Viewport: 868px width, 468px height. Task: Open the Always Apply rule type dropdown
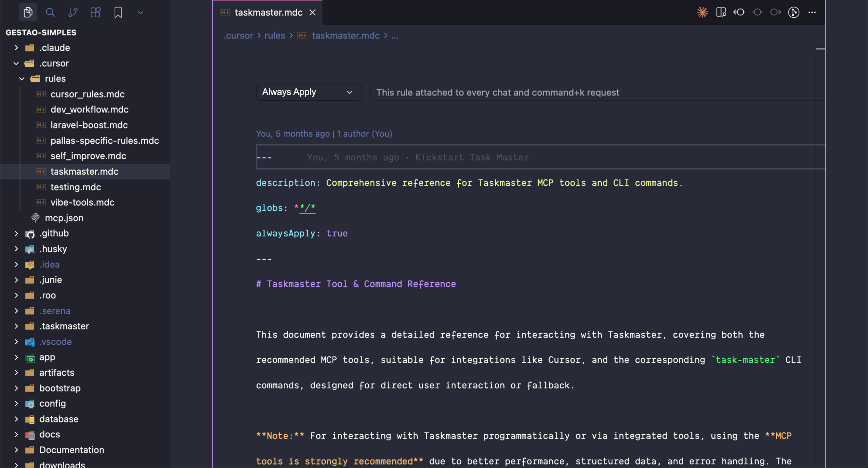(x=308, y=92)
